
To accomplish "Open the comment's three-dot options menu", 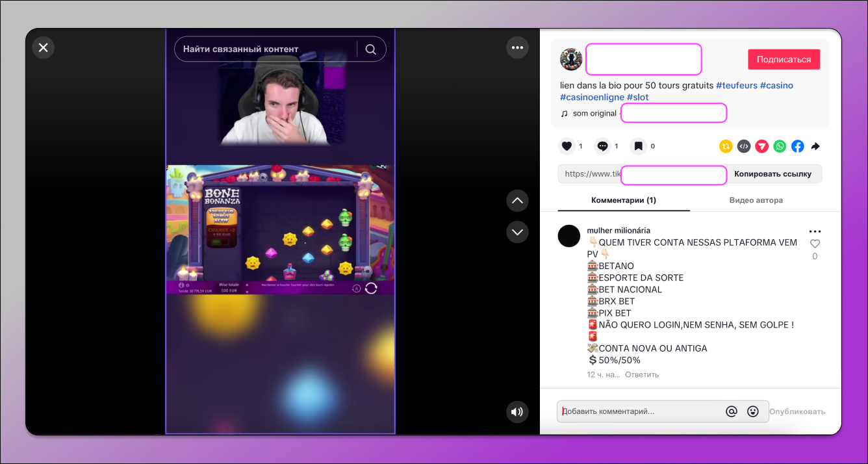I will [815, 231].
